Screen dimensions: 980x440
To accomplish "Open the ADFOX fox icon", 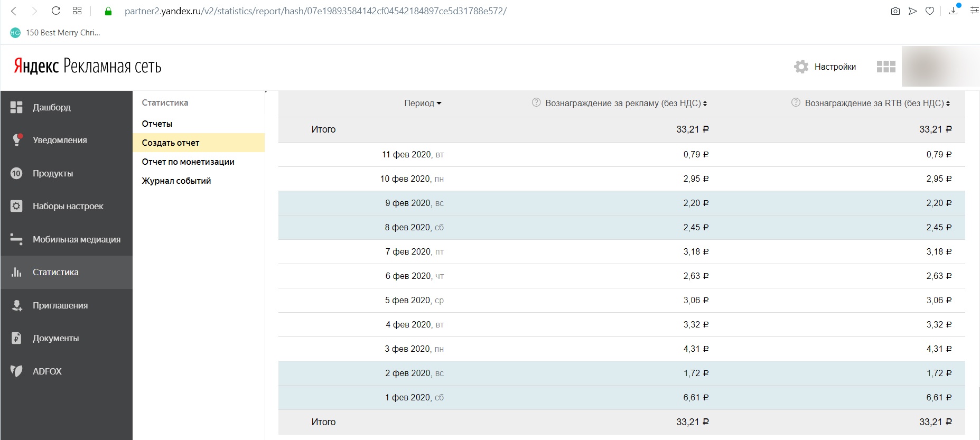I will tap(16, 371).
